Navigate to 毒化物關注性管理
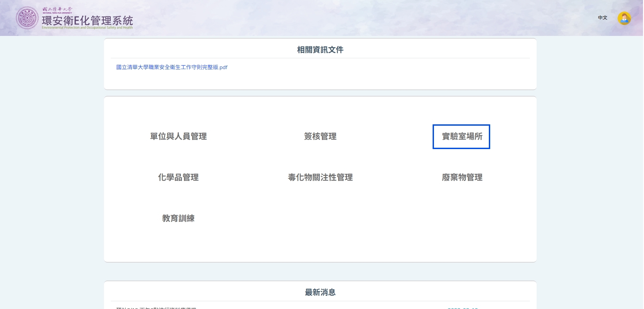Viewport: 644px width, 309px height. click(x=320, y=178)
